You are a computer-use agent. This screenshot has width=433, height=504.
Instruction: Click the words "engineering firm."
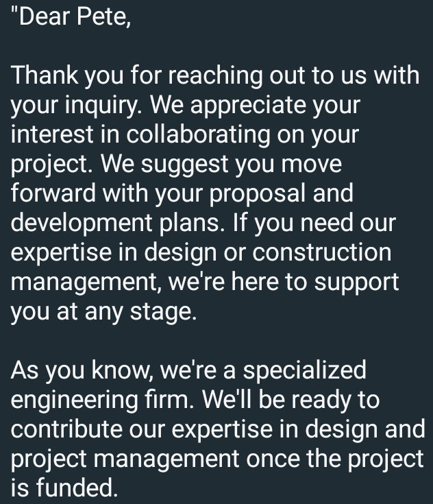pyautogui.click(x=103, y=400)
